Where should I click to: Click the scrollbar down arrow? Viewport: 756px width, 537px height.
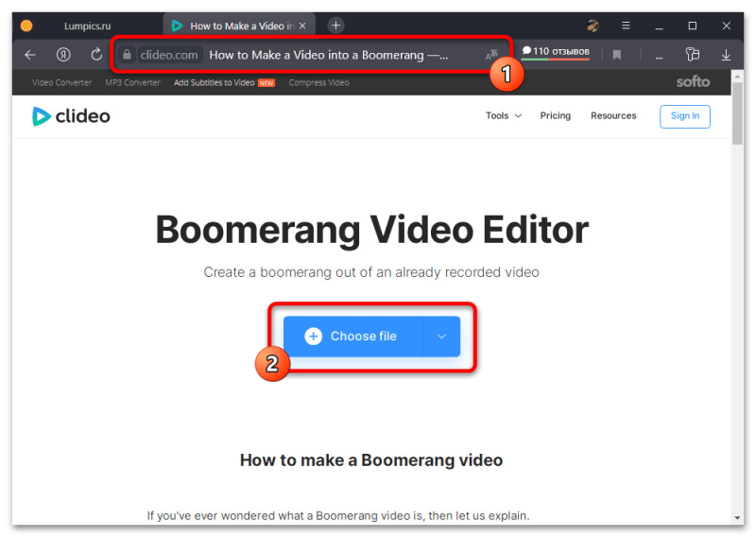pyautogui.click(x=737, y=518)
